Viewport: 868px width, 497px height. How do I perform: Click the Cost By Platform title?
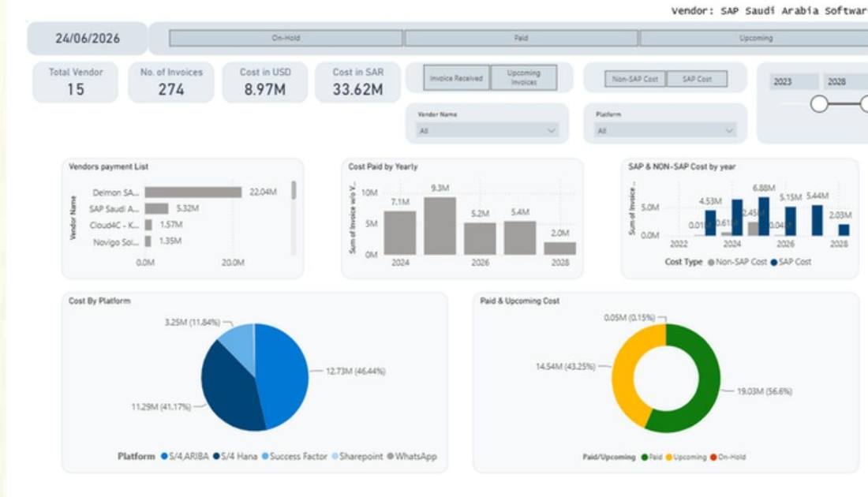(x=99, y=301)
